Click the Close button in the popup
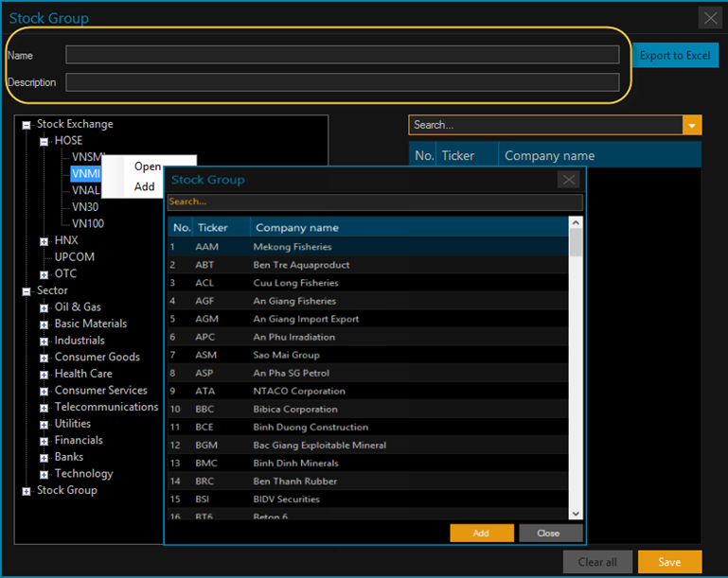The width and height of the screenshot is (728, 578). pos(550,533)
